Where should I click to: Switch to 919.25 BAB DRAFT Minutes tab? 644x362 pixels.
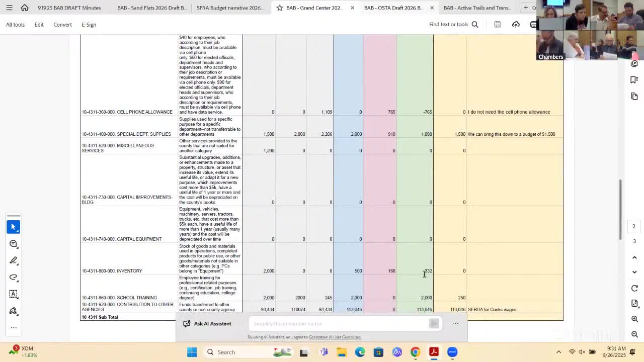tap(69, 8)
